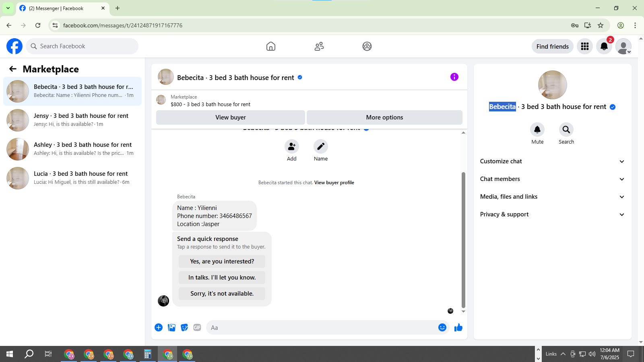The height and width of the screenshot is (362, 644).
Task: Expand Privacy & support section
Action: (x=553, y=214)
